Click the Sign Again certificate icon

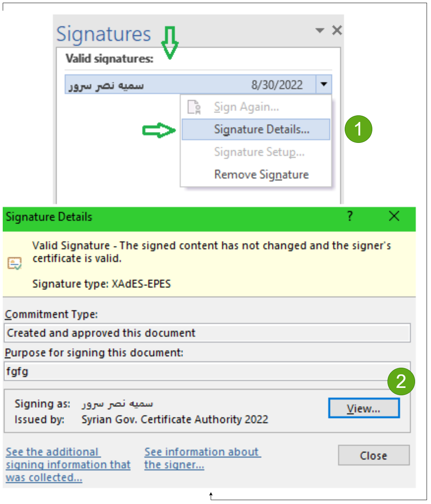pos(194,107)
